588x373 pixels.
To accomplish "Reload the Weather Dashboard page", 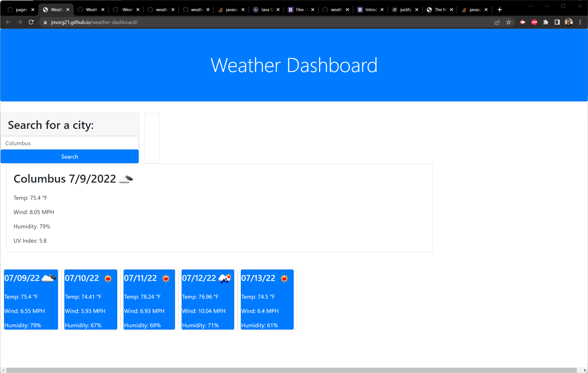I will [31, 22].
